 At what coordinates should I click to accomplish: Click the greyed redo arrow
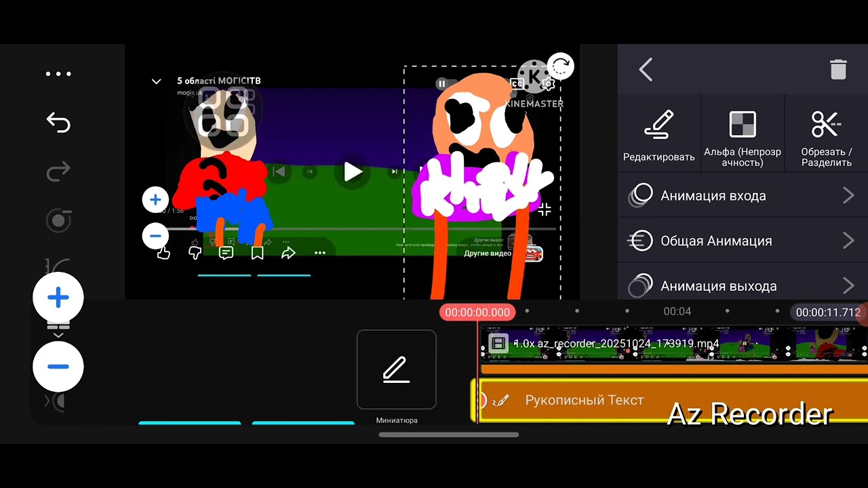click(58, 171)
